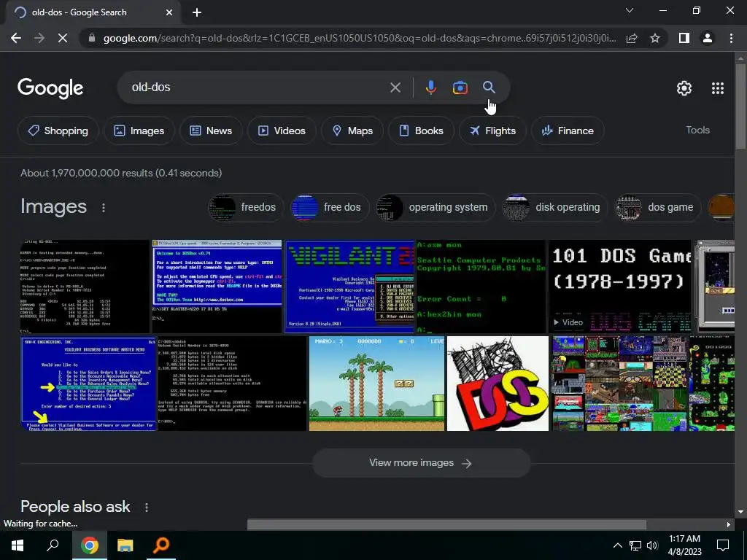The image size is (747, 560).
Task: Open Images section more options menu
Action: [104, 208]
